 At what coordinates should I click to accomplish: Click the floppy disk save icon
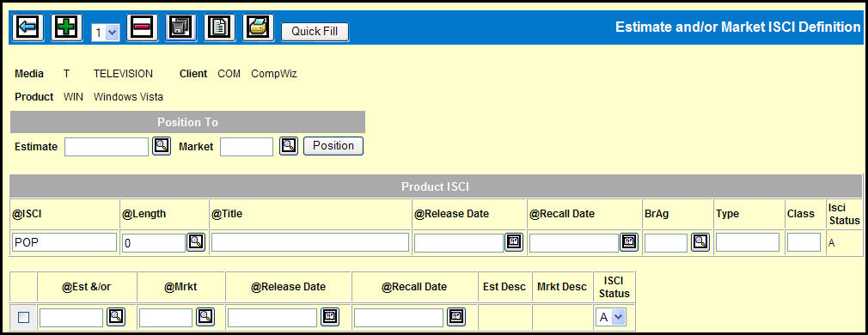click(181, 27)
